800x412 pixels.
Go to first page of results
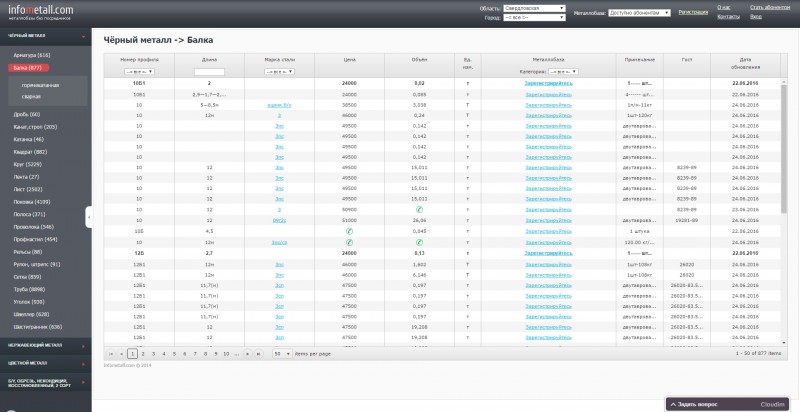tap(111, 353)
